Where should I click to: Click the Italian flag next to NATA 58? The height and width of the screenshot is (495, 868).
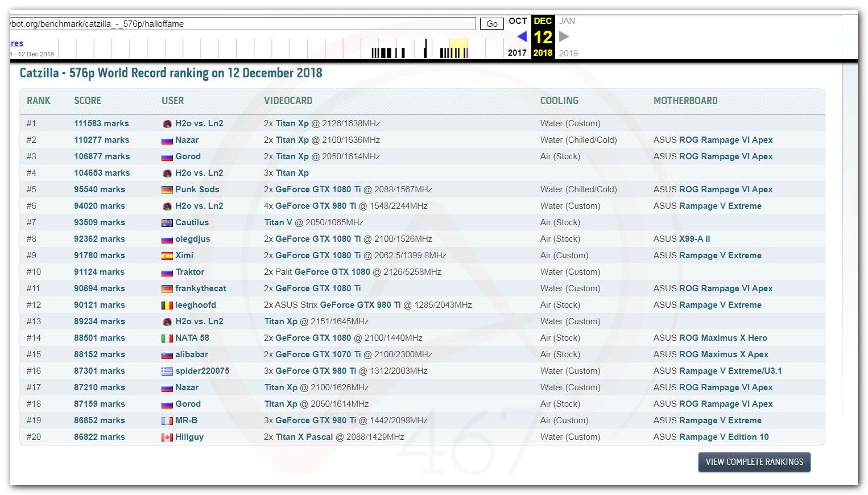(167, 338)
